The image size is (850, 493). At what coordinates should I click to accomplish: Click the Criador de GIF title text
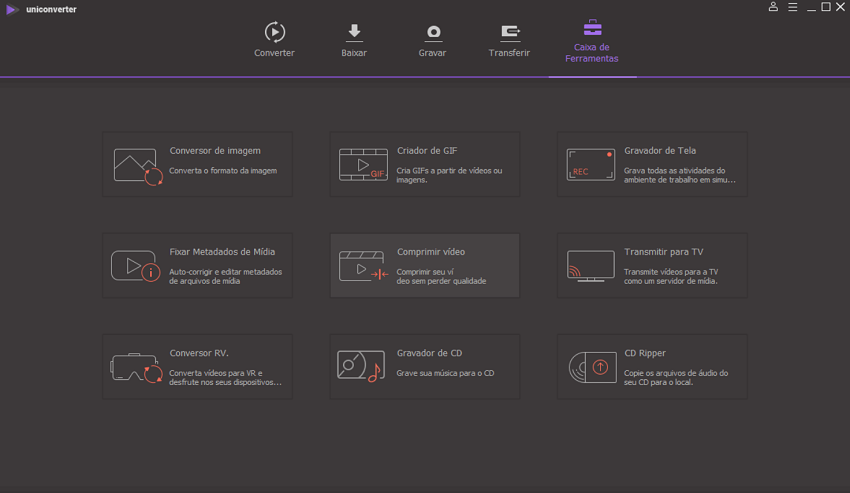427,151
